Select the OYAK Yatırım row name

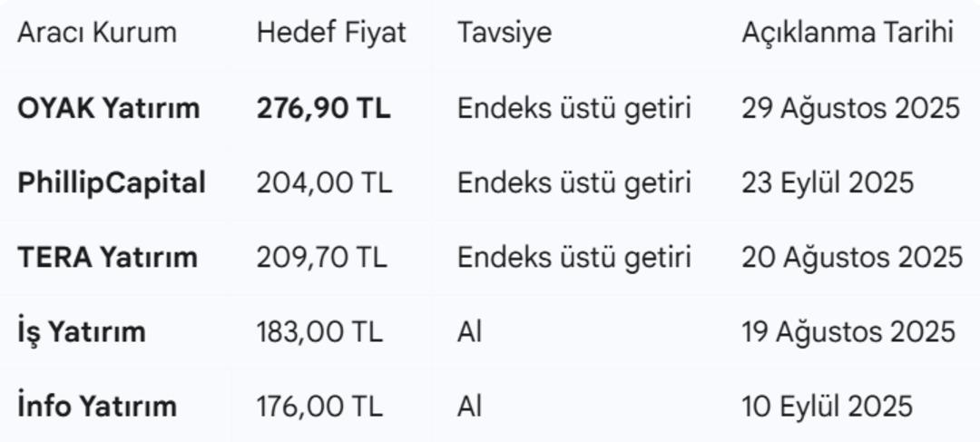(x=108, y=109)
